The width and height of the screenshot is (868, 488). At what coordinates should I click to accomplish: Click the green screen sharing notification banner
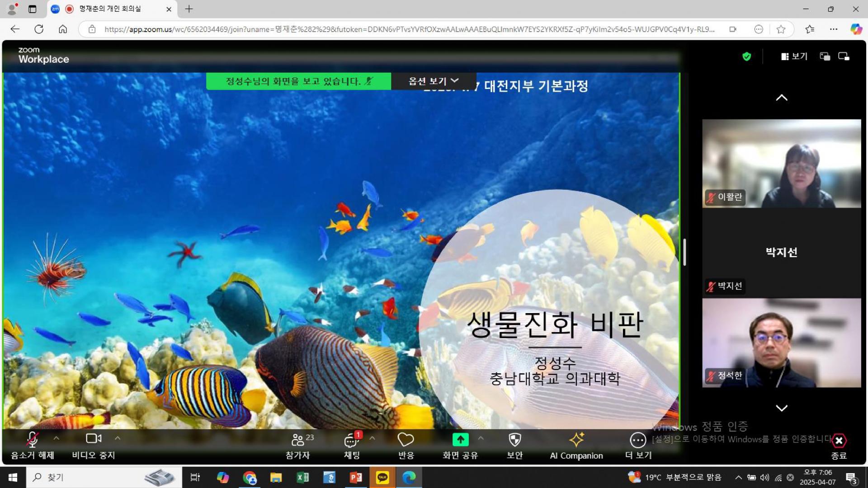pyautogui.click(x=298, y=81)
